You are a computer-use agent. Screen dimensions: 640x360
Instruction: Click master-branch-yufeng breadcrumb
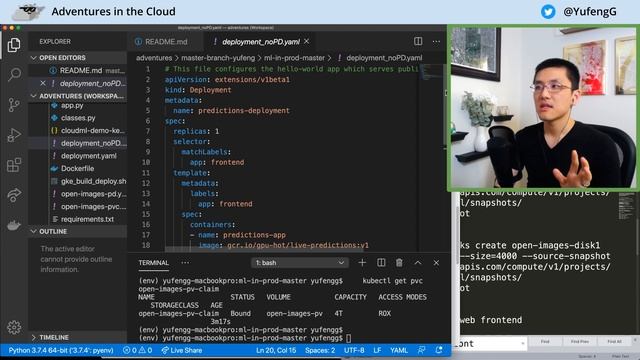(x=218, y=58)
